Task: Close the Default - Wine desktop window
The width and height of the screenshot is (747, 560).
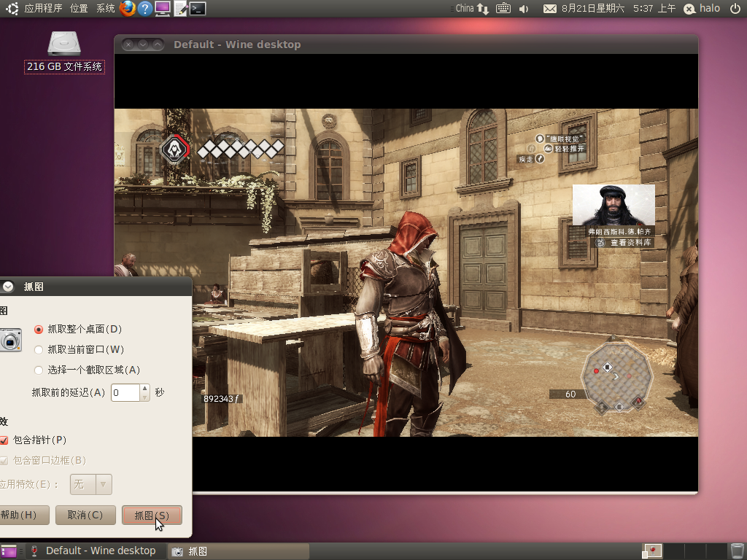Action: [x=128, y=44]
